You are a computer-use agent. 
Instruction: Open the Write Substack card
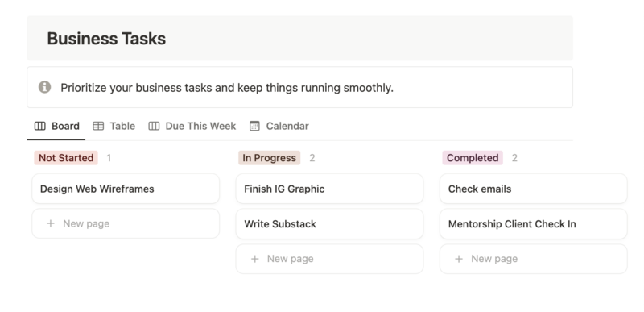[x=329, y=223]
